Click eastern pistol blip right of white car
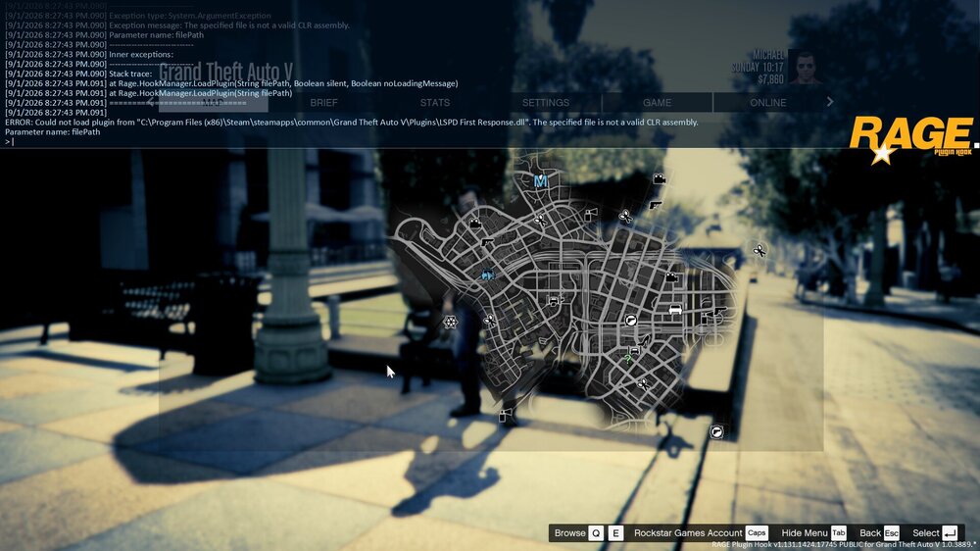The height and width of the screenshot is (551, 980). point(720,311)
